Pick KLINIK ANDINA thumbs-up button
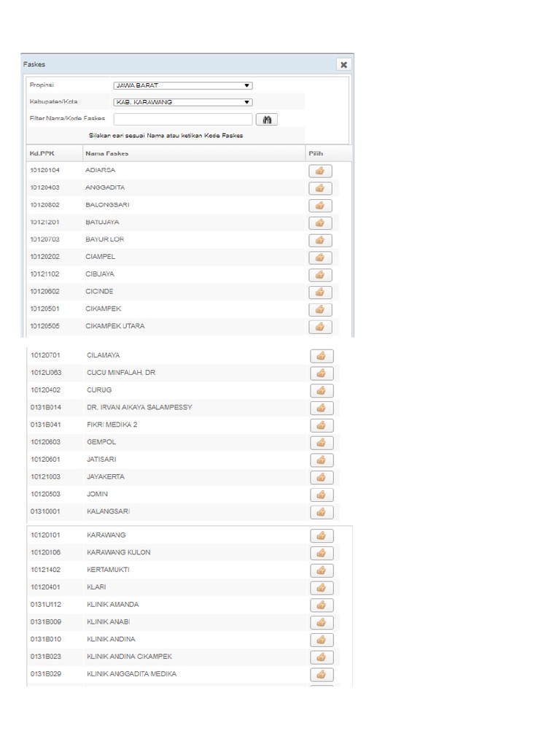This screenshot has height=747, width=560. click(x=322, y=640)
